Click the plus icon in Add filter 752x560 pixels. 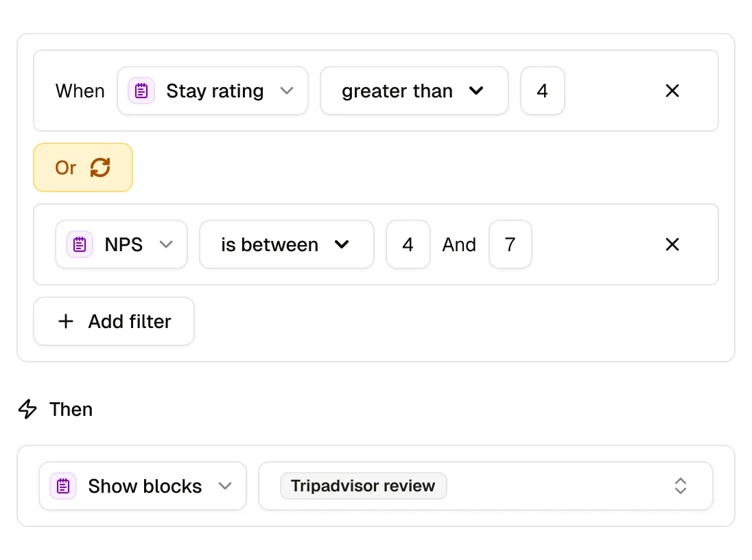point(66,321)
